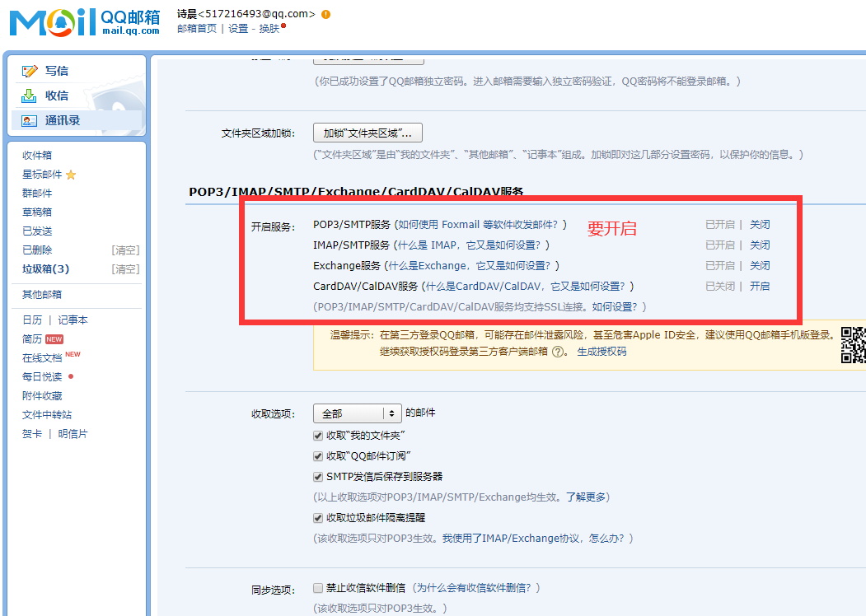Toggle the 收取“我的文件夹” checkbox
This screenshot has height=616, width=866.
[318, 435]
